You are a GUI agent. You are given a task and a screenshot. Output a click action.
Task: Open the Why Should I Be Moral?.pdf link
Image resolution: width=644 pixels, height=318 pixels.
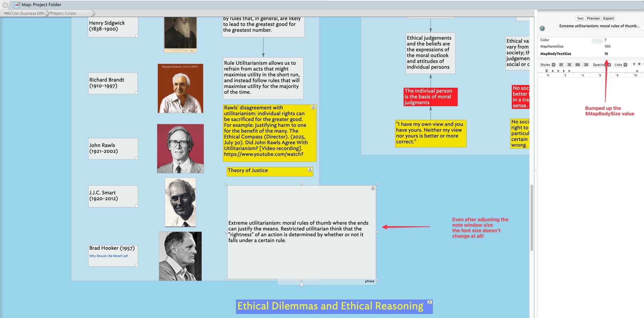109,256
